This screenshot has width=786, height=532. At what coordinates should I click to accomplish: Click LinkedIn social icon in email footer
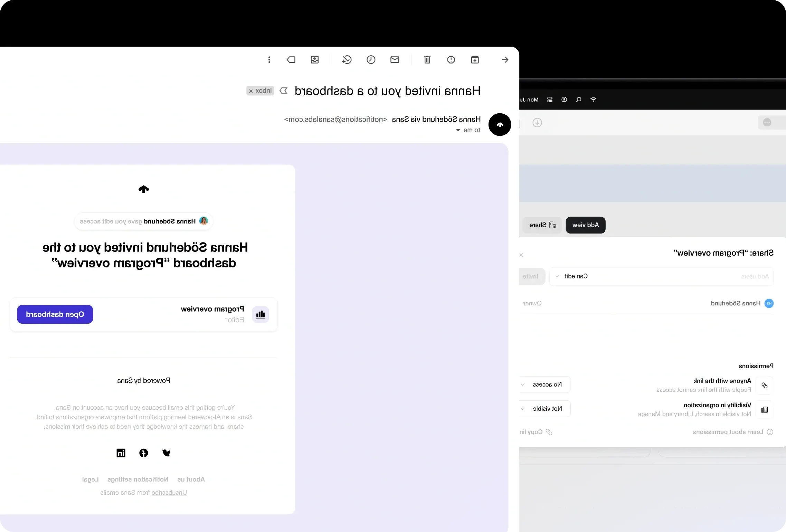tap(121, 453)
